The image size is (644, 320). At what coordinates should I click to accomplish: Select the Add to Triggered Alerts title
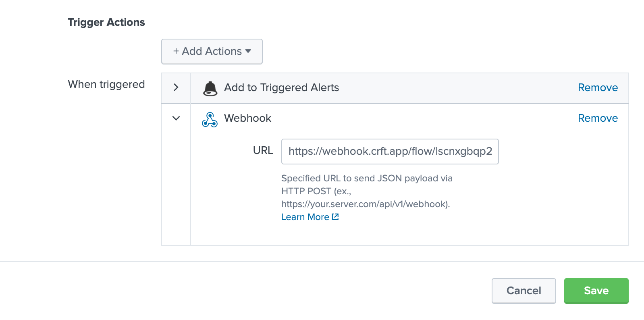tap(281, 87)
